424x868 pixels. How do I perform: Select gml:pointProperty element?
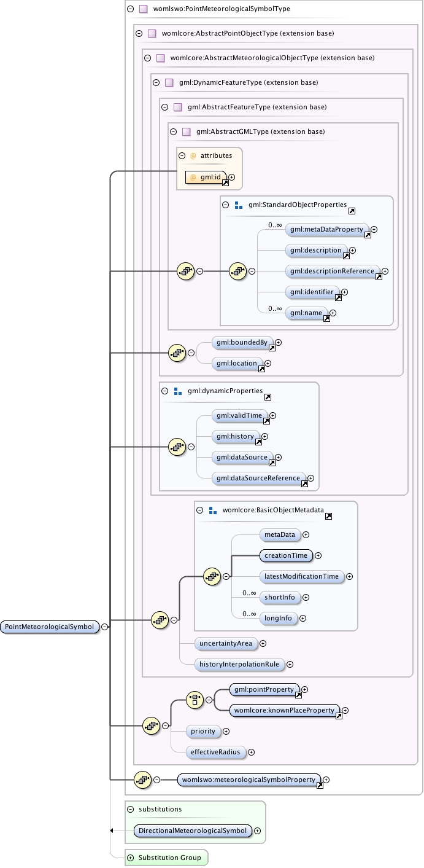coord(264,690)
